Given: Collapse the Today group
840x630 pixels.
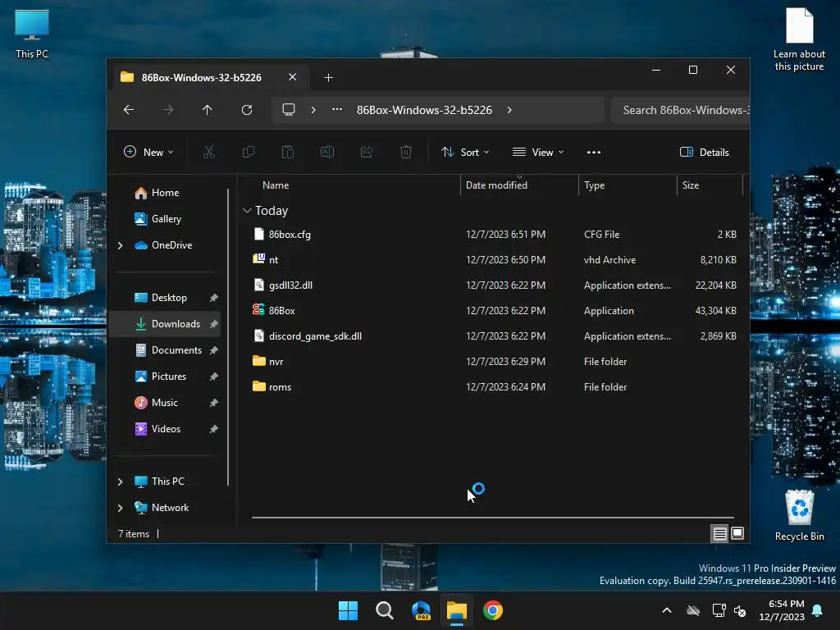Looking at the screenshot, I should (247, 211).
